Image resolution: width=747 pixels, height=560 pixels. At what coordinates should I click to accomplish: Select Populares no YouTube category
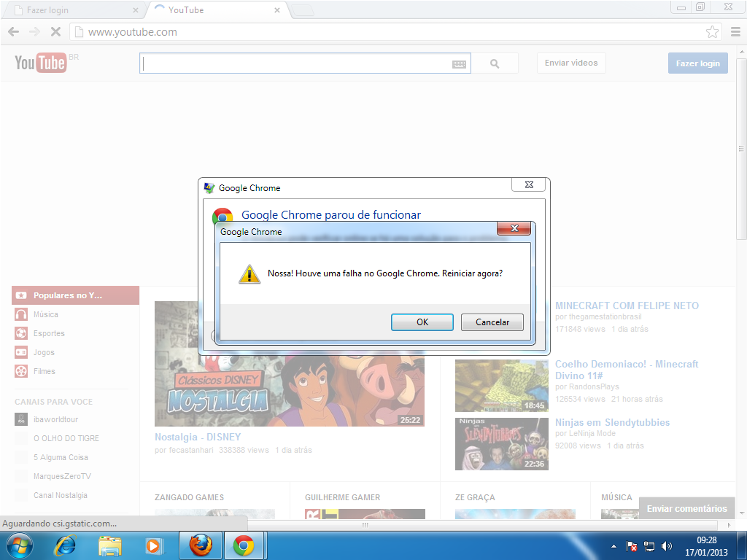tap(75, 295)
